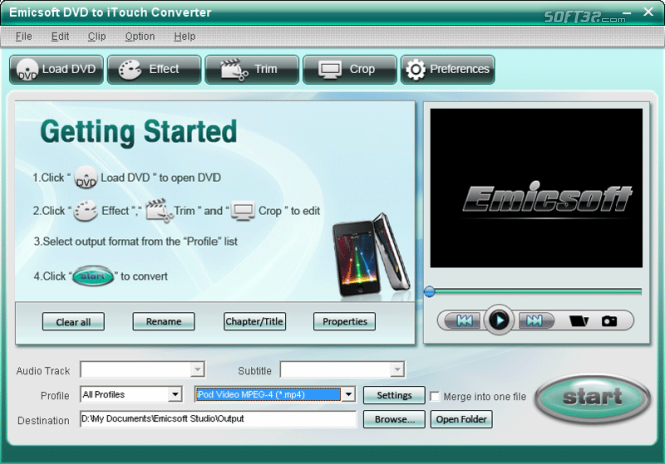This screenshot has height=464, width=665.
Task: Open the Option menu
Action: (x=140, y=36)
